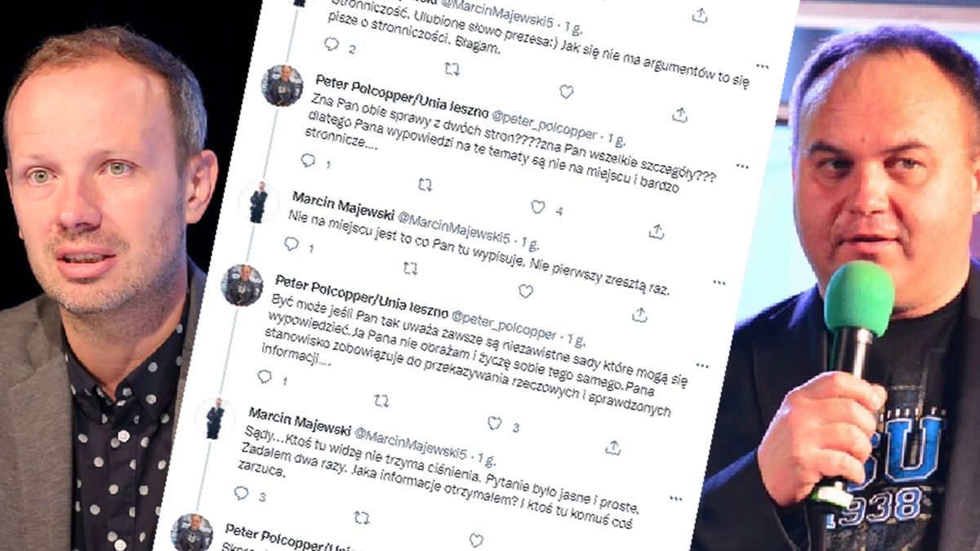Image resolution: width=980 pixels, height=551 pixels.
Task: Open more options on Marcin's 'Nie na miejscu' tweet
Action: click(x=719, y=283)
